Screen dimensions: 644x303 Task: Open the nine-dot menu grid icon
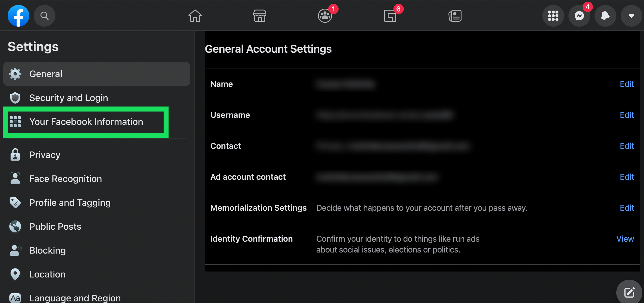[553, 16]
